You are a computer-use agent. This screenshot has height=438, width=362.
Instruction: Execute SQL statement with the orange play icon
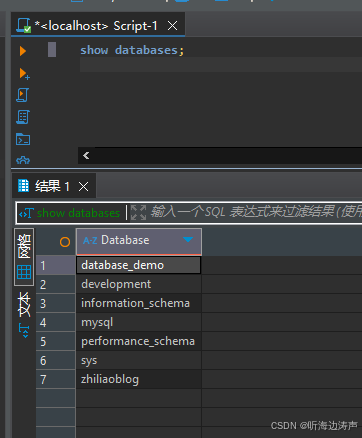click(x=23, y=51)
